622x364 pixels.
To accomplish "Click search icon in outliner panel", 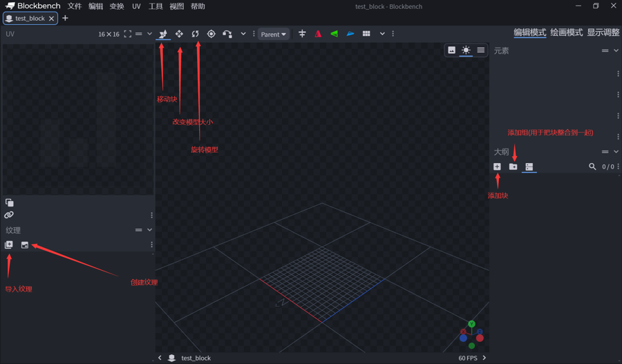I will coord(592,166).
